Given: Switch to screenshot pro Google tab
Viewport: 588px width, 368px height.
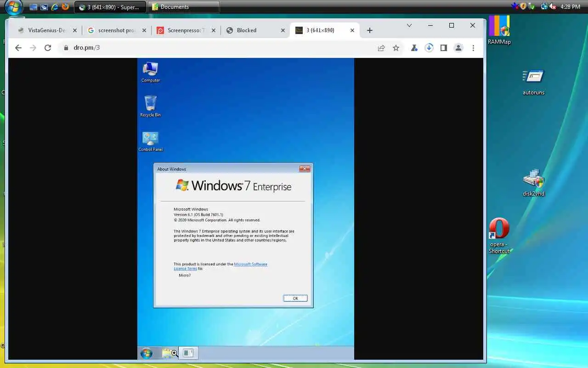Looking at the screenshot, I should tap(117, 30).
